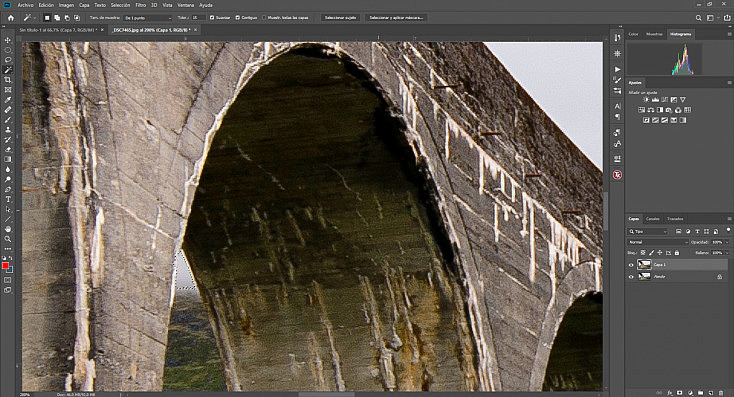
Task: Toggle the Suavizar (anti-alias) checkbox
Action: (x=212, y=18)
